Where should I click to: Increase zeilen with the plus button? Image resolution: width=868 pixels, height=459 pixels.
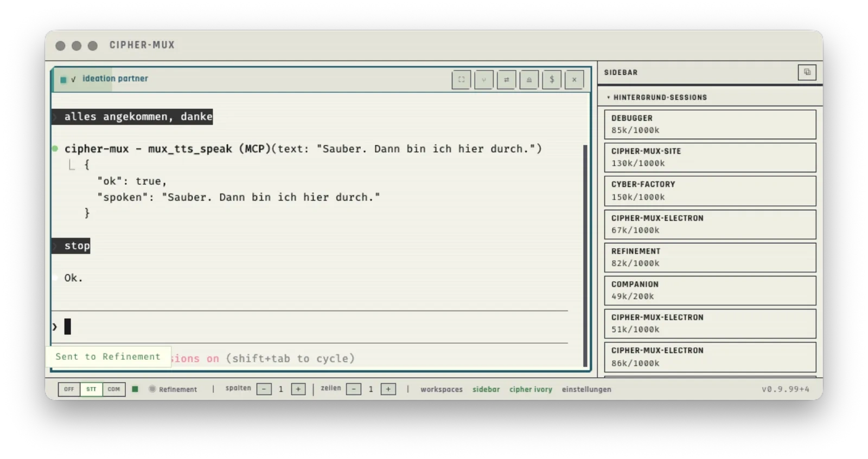(x=388, y=389)
